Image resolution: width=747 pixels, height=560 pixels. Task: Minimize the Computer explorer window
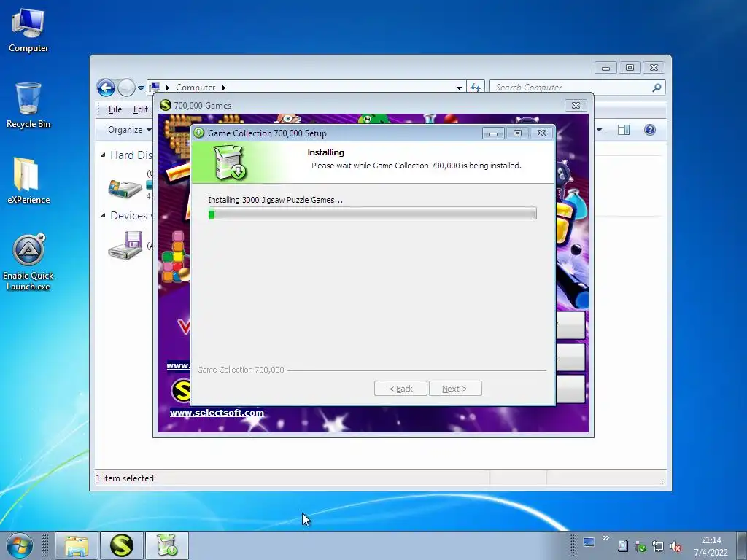pyautogui.click(x=605, y=68)
